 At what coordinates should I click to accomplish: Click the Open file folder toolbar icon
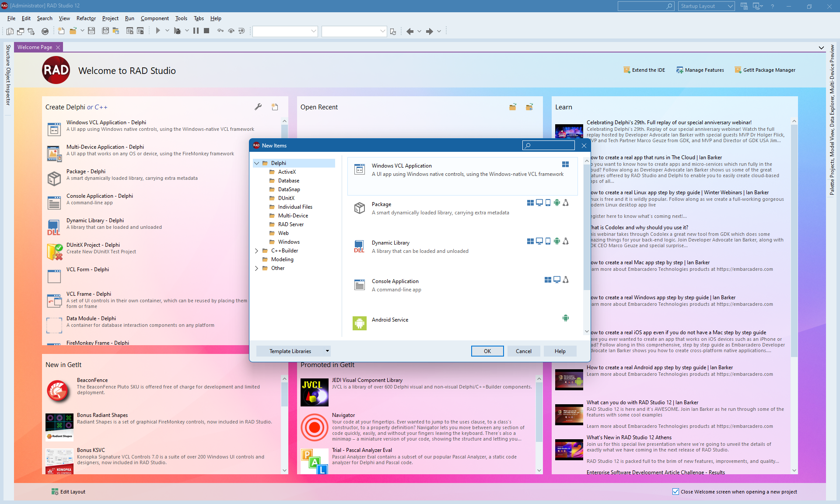pyautogui.click(x=73, y=31)
